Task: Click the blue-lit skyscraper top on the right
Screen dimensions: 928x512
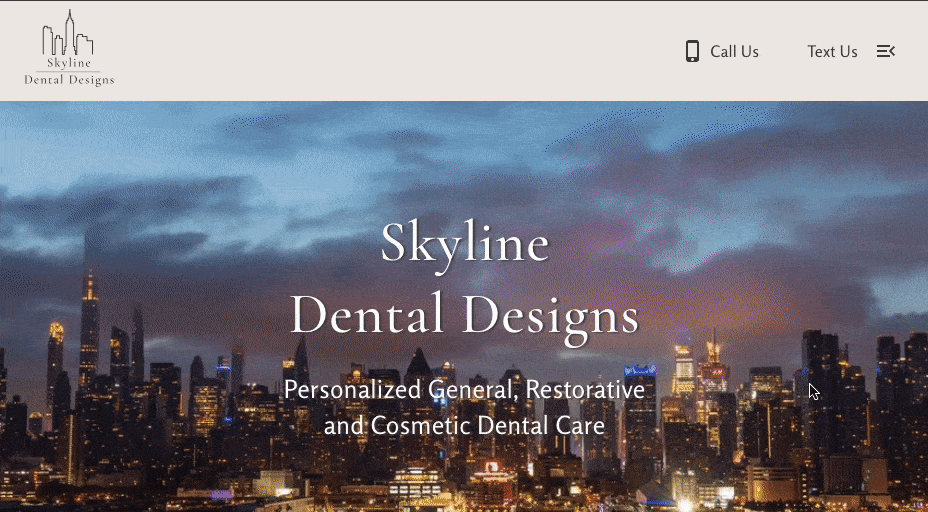Action: tap(640, 371)
